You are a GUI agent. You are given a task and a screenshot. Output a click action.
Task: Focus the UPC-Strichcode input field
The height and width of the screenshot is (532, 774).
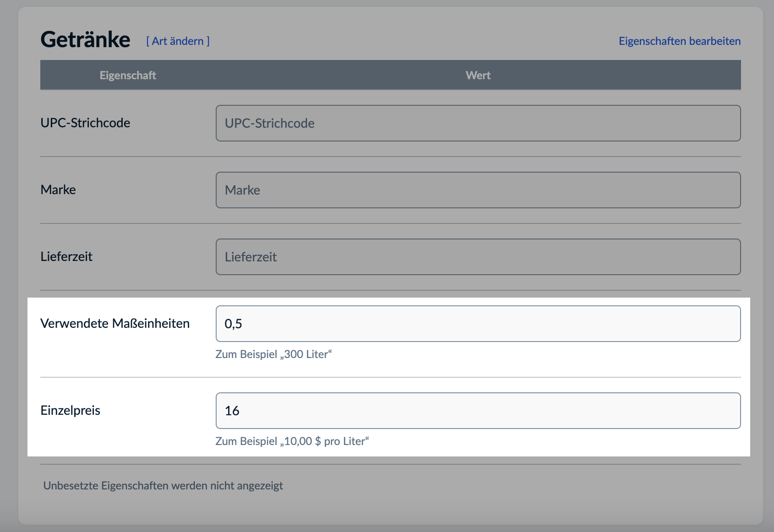(478, 123)
